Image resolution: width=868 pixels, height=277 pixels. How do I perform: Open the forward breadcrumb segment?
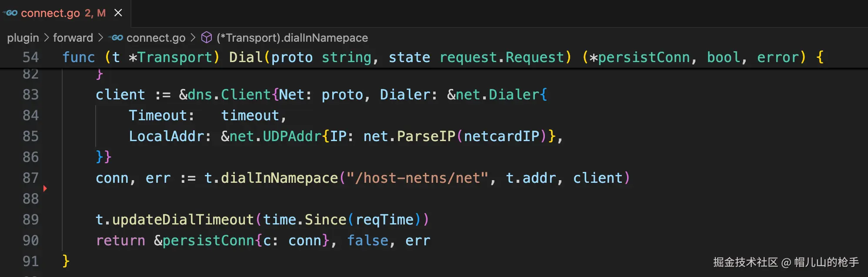point(73,38)
